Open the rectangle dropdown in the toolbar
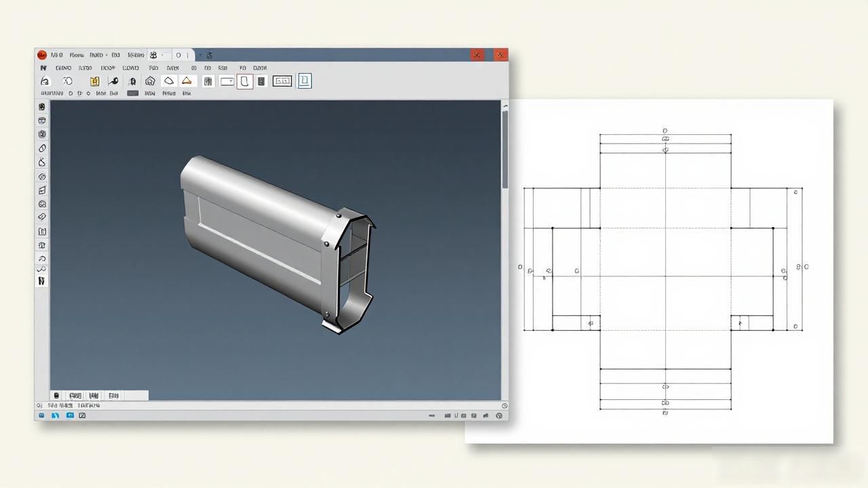 coord(227,81)
